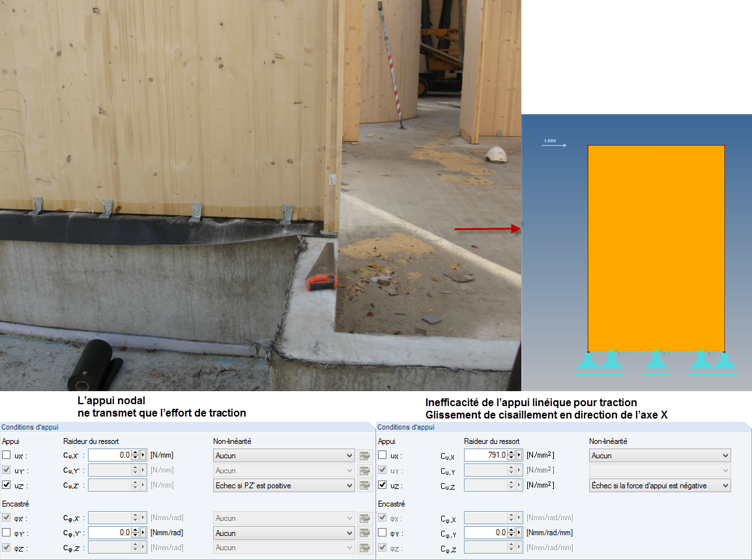The image size is (752, 560).
Task: Uncheck the uZ checkbox in right panel
Action: (x=383, y=484)
